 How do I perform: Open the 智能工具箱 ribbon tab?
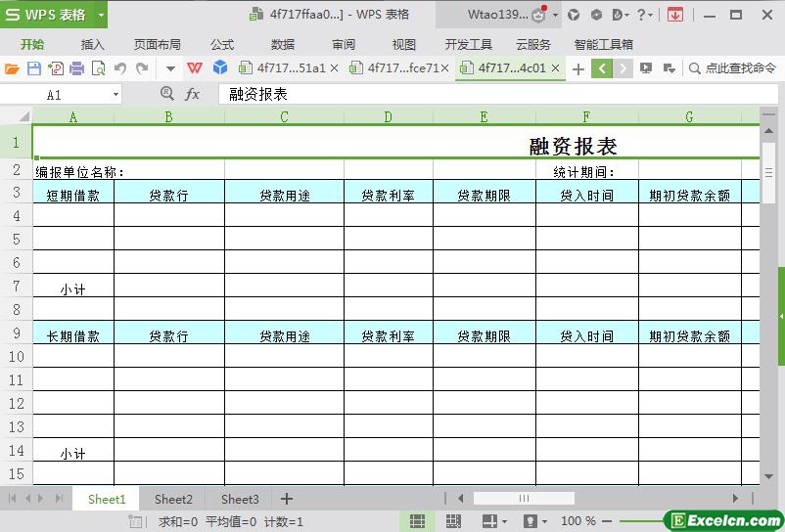(603, 45)
